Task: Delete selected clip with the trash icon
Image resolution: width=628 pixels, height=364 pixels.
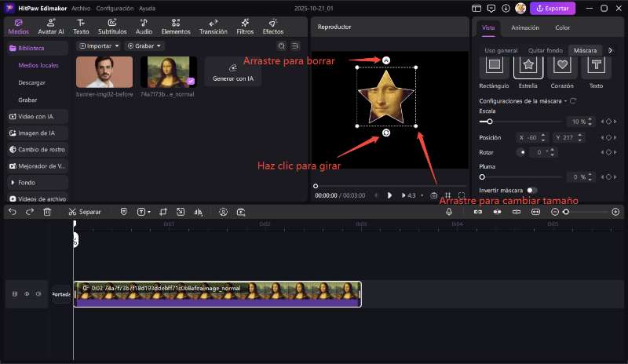Action: pyautogui.click(x=47, y=212)
